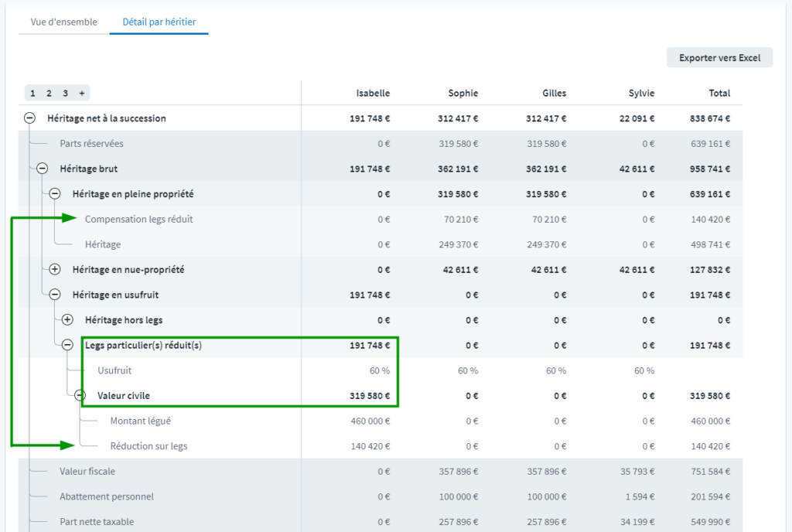Collapse the Valeur civile row
The width and height of the screenshot is (792, 532).
(80, 396)
